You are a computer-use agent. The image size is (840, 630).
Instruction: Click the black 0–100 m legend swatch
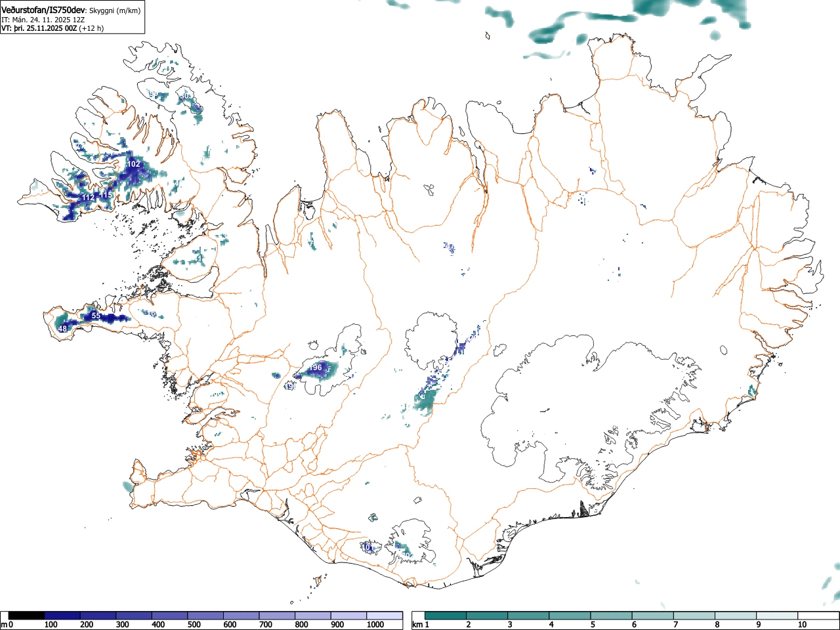pos(26,616)
